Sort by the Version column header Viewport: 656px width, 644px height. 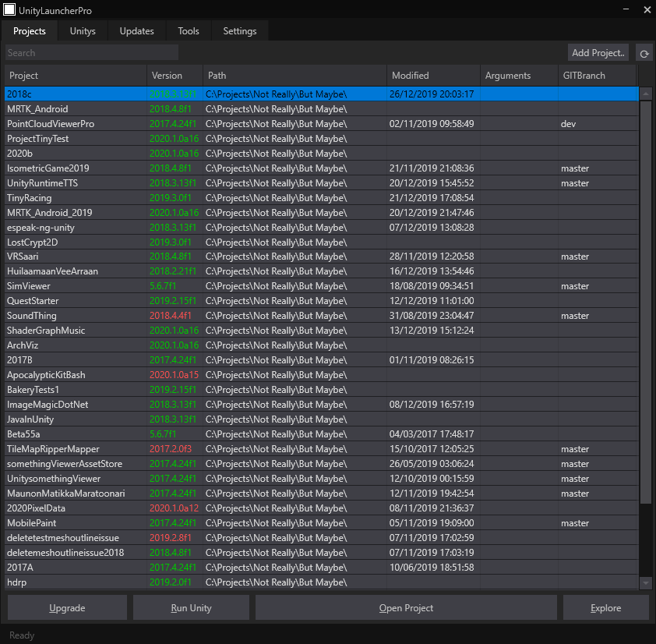pos(175,76)
